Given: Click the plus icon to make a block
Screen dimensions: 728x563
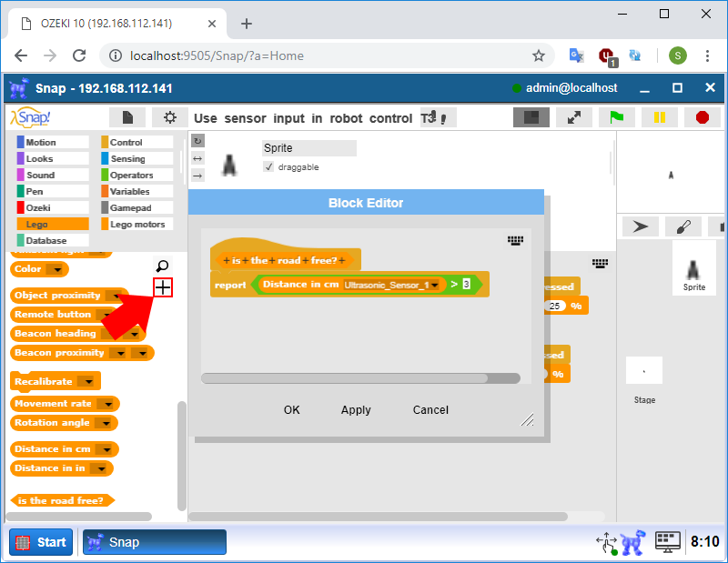Looking at the screenshot, I should tap(163, 287).
